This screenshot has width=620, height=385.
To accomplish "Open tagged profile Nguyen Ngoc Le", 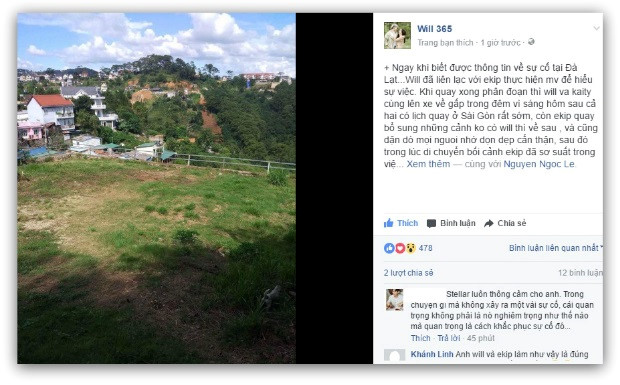I will [x=539, y=164].
